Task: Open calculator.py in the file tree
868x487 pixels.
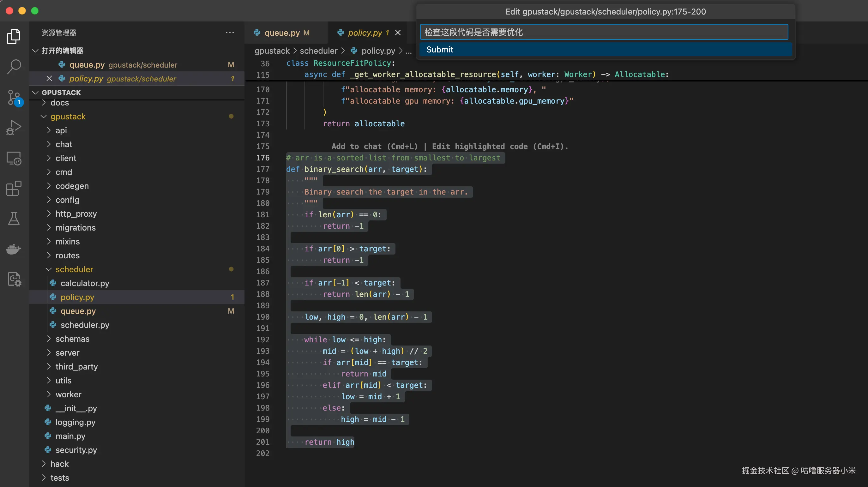Action: click(x=85, y=283)
